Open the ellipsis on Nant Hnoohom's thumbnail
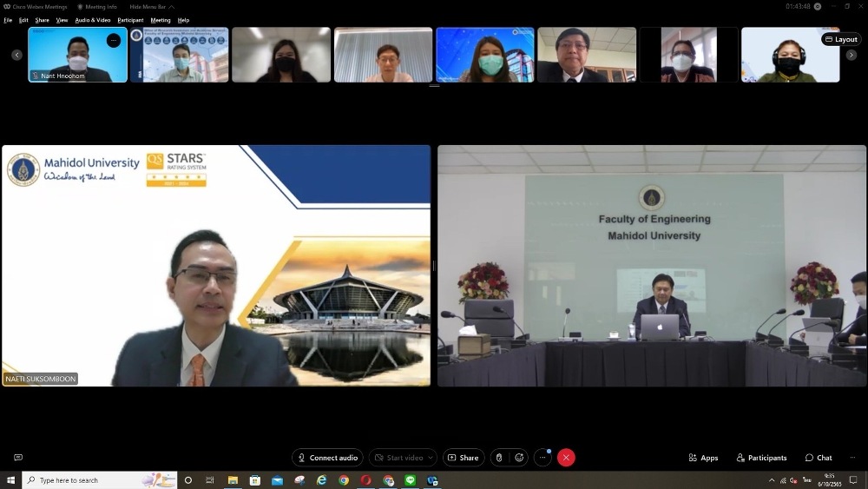Screen dimensions: 868x489 (x=114, y=40)
